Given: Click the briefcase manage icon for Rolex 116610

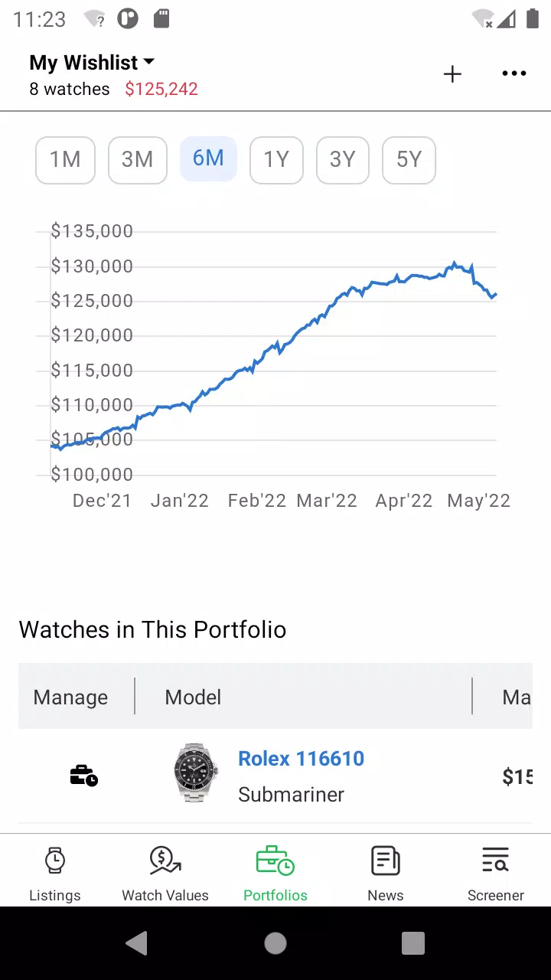Looking at the screenshot, I should [83, 776].
